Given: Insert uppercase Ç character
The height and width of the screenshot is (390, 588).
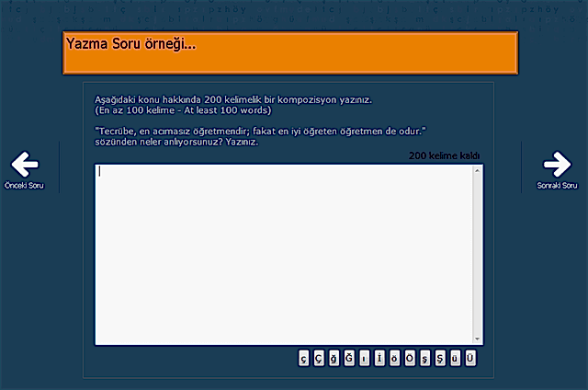Looking at the screenshot, I should pos(320,359).
